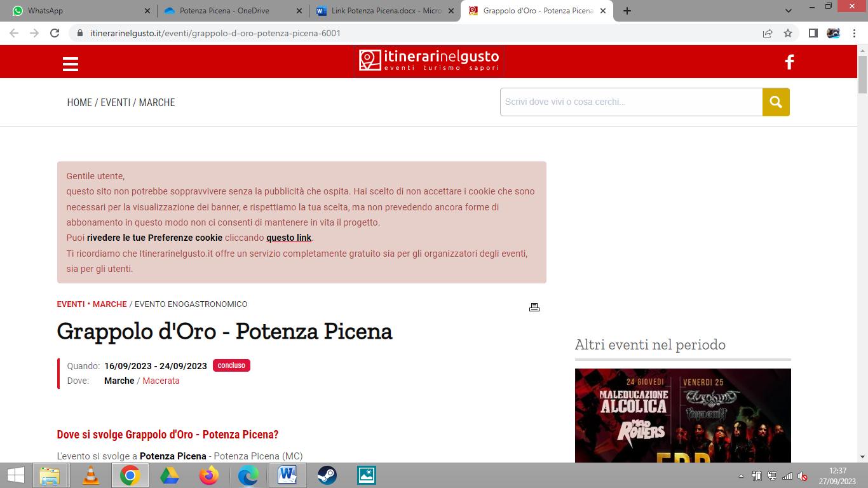Click 'questo link' cookie preferences link
The image size is (868, 488).
pyautogui.click(x=288, y=238)
